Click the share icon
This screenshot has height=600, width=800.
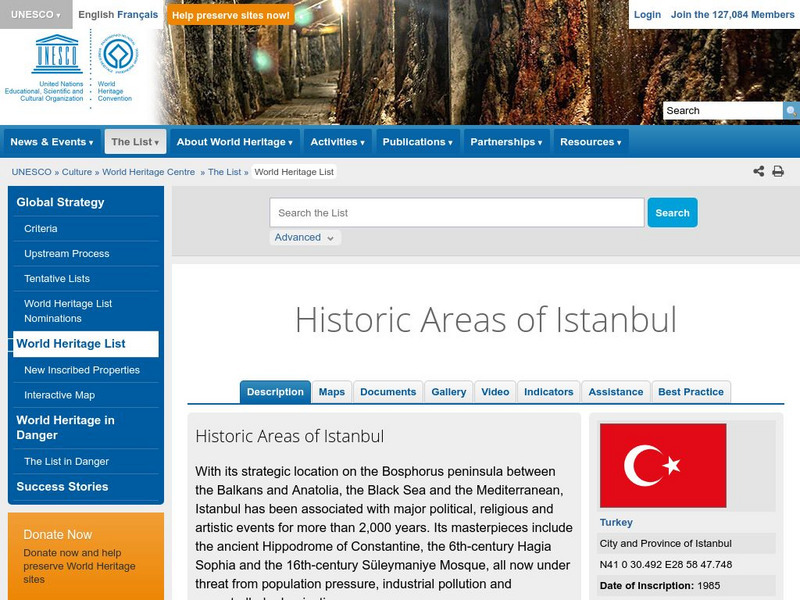759,171
